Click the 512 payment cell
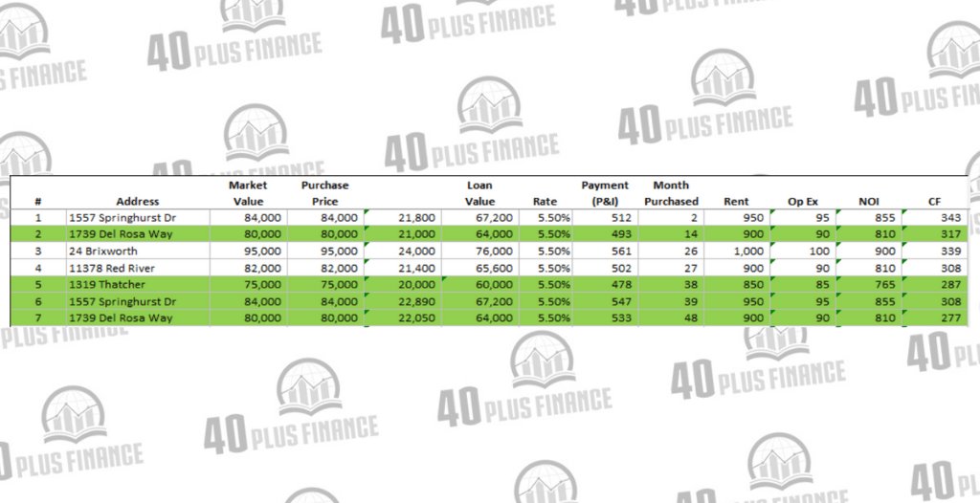 click(x=605, y=218)
